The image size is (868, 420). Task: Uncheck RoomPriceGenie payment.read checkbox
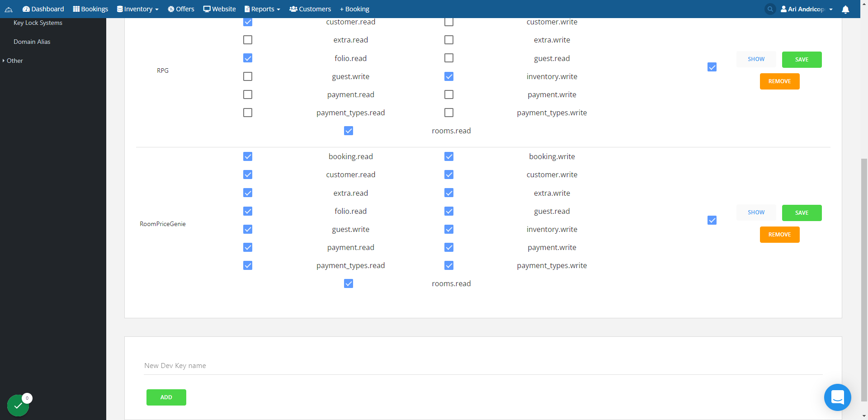tap(248, 247)
